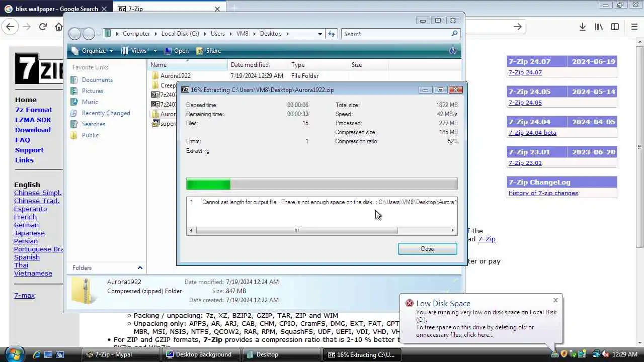Click the Close button in the extracting dialog
644x362 pixels.
(427, 249)
